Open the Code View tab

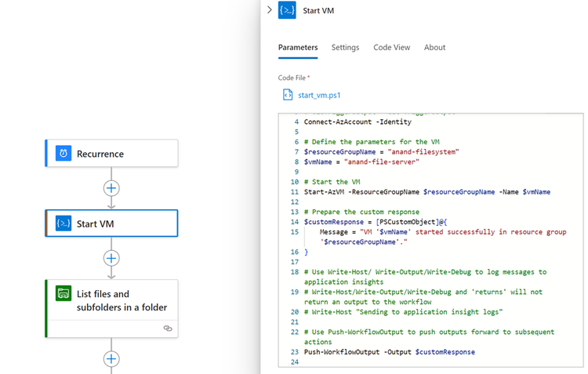(x=391, y=48)
